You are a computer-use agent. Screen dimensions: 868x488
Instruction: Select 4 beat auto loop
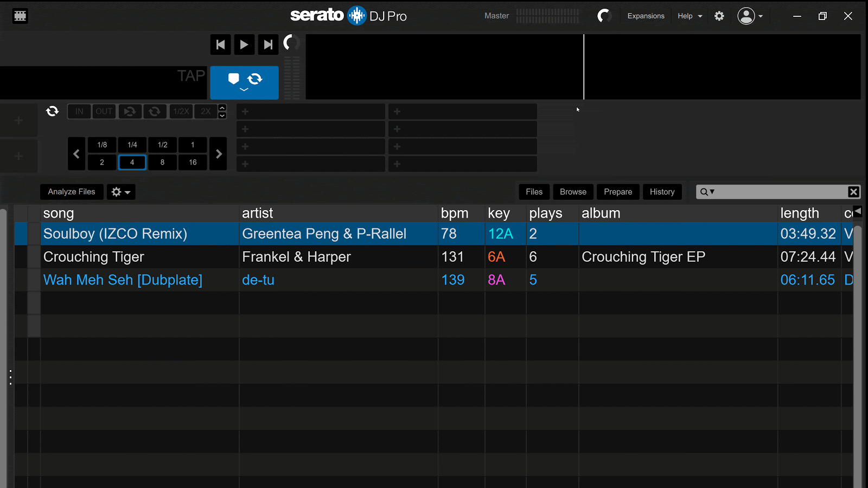[x=132, y=162]
